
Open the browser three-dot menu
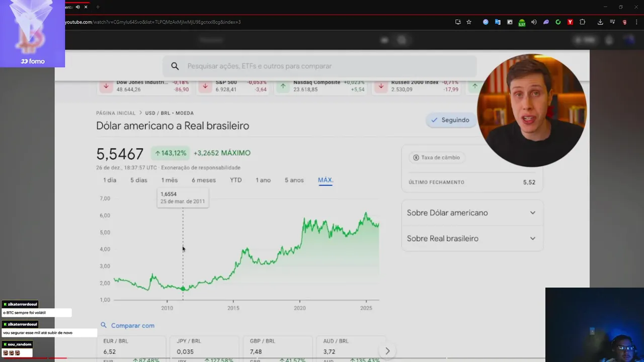636,22
